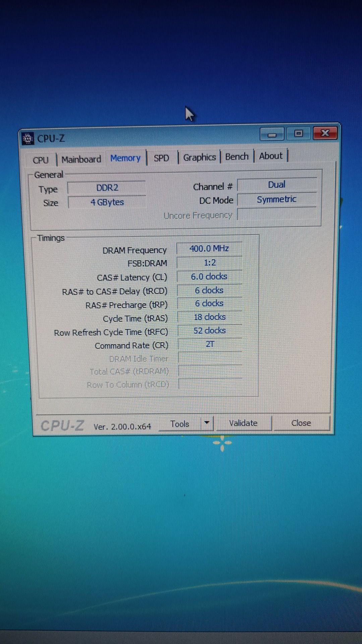This screenshot has height=644, width=362.
Task: Click the RAS# to CAS# Delay label
Action: tap(115, 291)
